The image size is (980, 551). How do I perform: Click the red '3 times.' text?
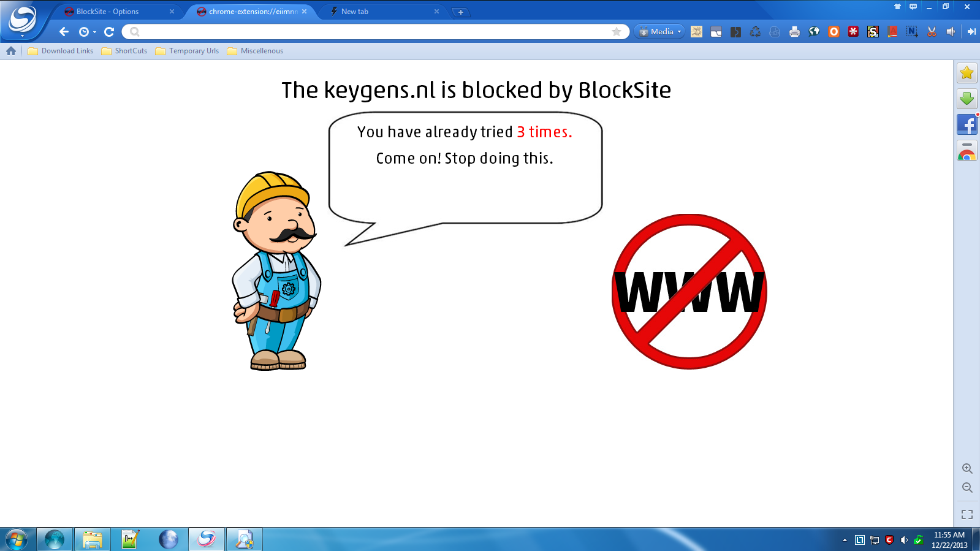click(544, 132)
